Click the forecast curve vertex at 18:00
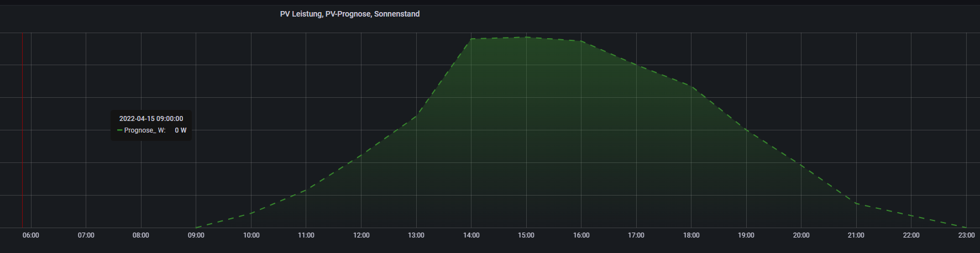 (x=691, y=86)
